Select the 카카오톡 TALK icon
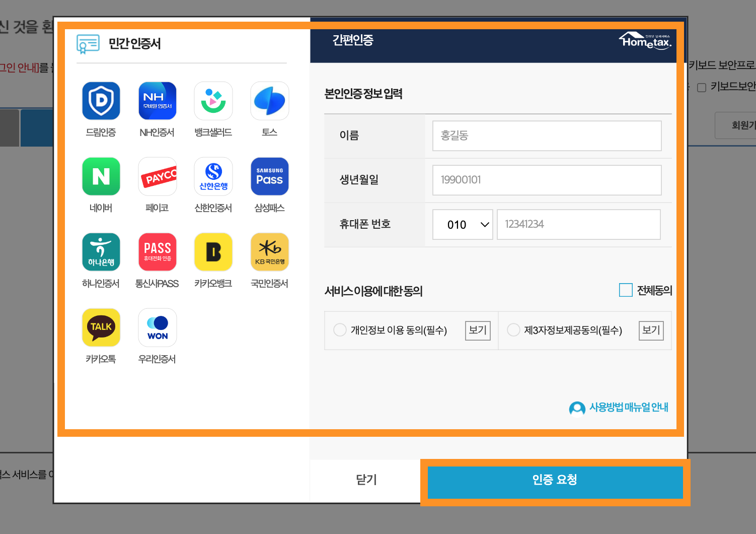756x534 pixels. [x=101, y=327]
